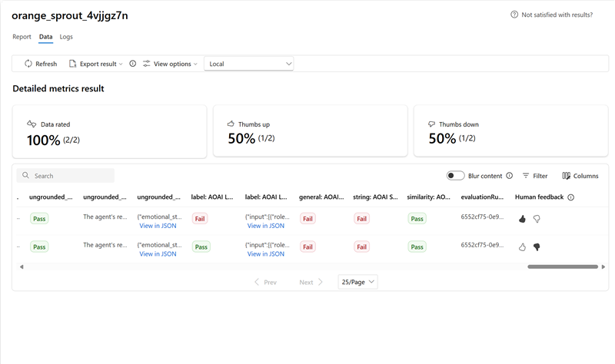Toggle the Blur content switch
This screenshot has width=615, height=364.
click(x=455, y=176)
